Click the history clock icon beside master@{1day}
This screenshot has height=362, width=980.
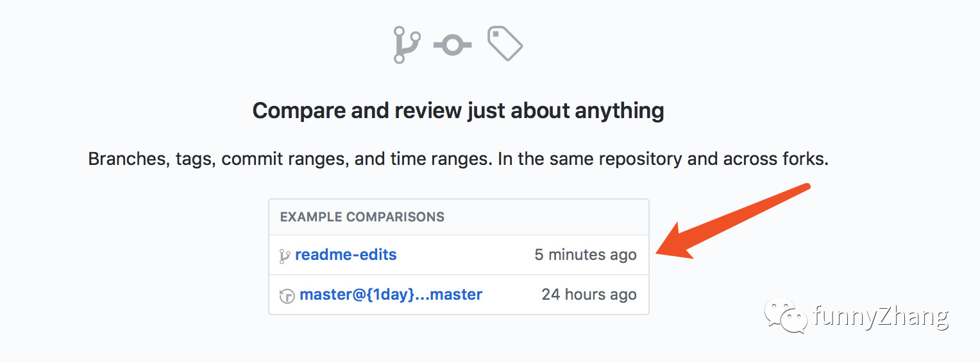point(287,296)
